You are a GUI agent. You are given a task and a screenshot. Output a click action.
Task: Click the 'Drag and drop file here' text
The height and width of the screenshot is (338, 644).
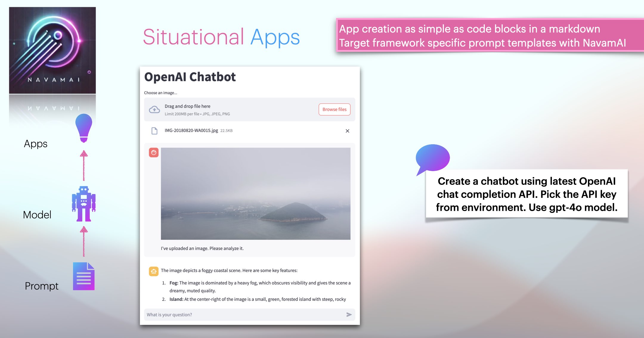click(188, 106)
